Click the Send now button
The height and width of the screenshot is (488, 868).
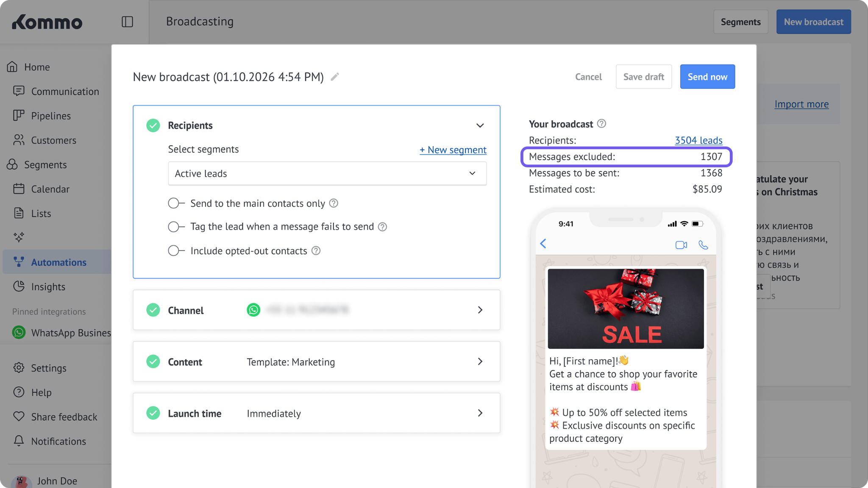(707, 77)
